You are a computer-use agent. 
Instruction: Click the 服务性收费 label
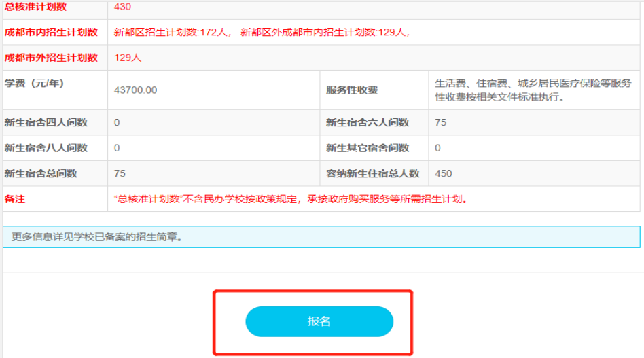(352, 90)
